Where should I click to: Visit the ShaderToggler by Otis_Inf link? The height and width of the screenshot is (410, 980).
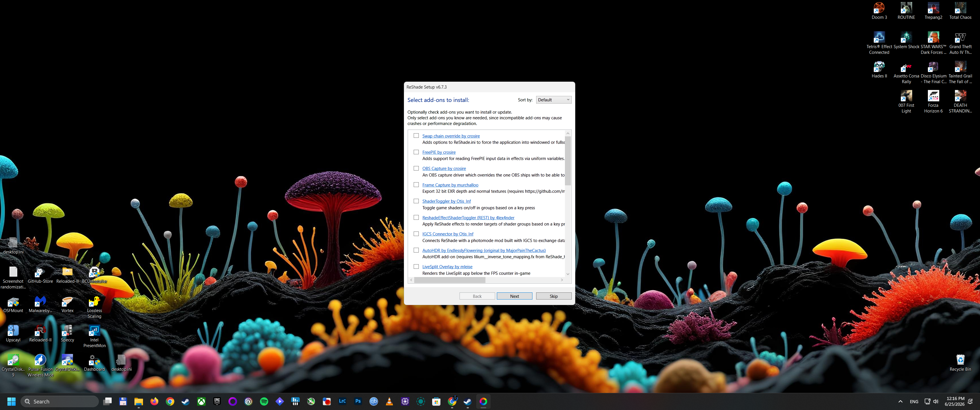pos(446,202)
